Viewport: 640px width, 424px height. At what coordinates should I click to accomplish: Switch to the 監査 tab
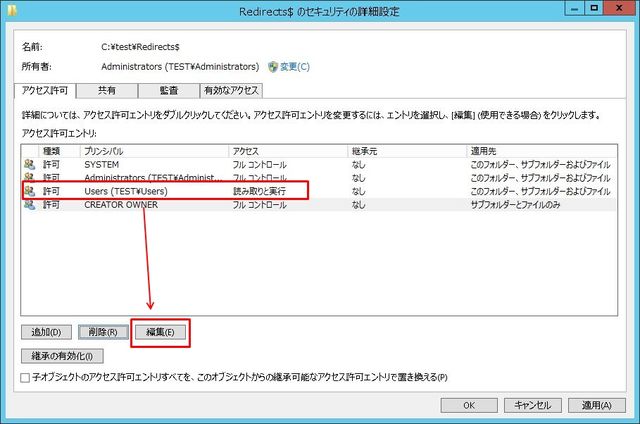point(169,91)
